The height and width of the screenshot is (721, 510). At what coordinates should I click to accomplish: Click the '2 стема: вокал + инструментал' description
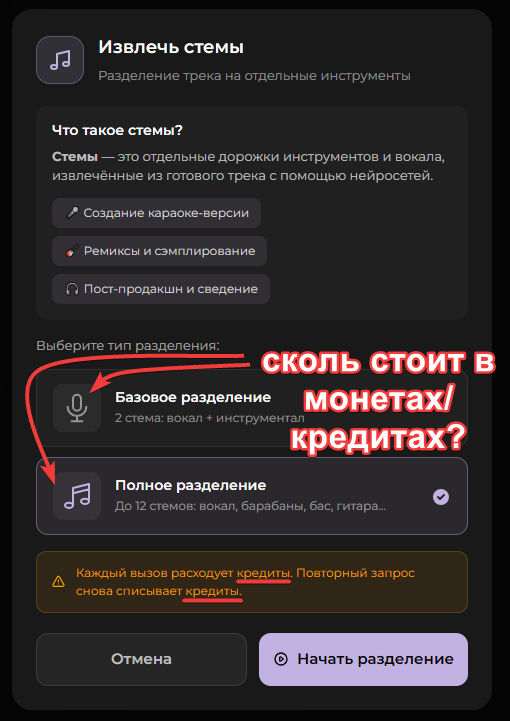point(210,418)
